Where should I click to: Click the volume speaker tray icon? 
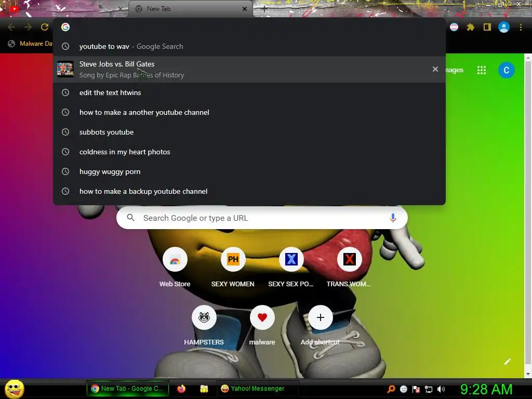tap(441, 389)
